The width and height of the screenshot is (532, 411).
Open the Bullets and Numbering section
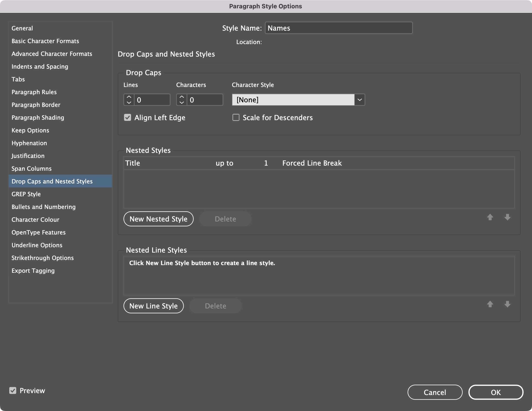[x=44, y=207]
